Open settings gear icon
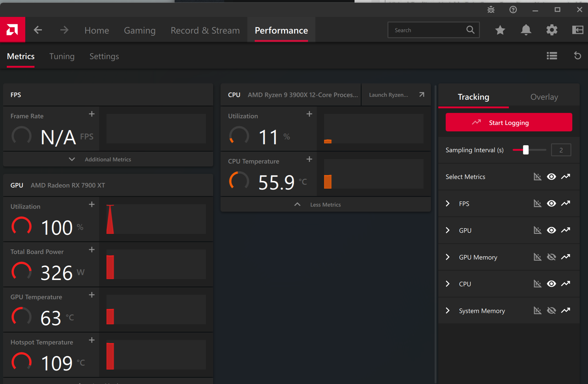This screenshot has height=384, width=588. [552, 30]
